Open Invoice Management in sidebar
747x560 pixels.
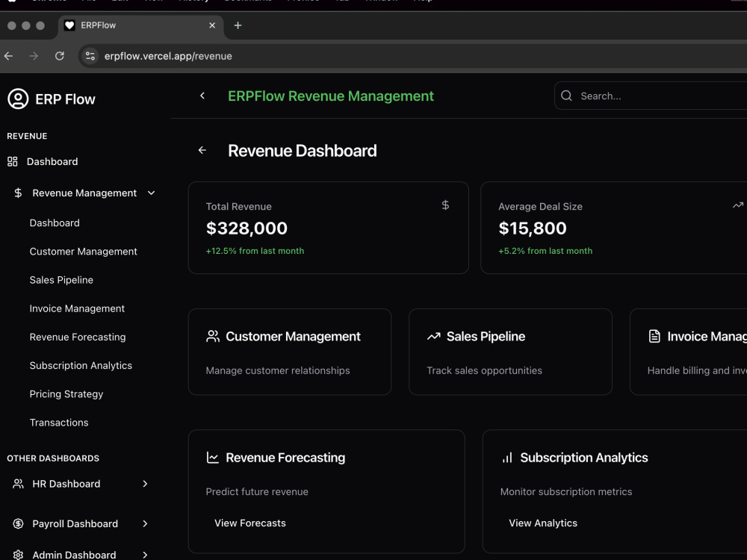pos(77,308)
